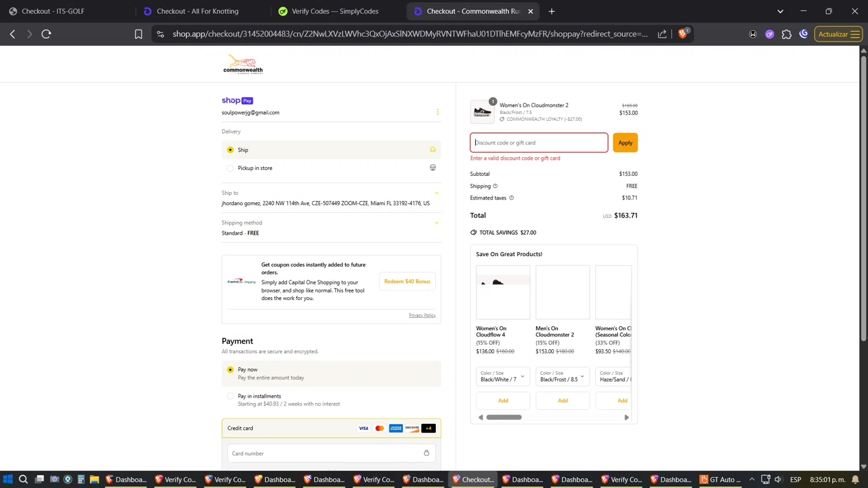
Task: Open Windows taskbar search
Action: (23, 479)
